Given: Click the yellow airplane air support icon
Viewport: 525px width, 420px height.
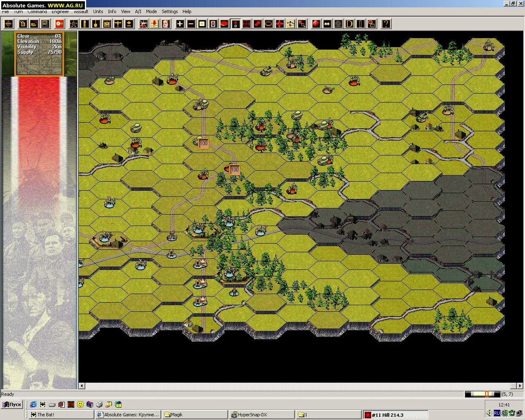Looking at the screenshot, I should coord(118,24).
